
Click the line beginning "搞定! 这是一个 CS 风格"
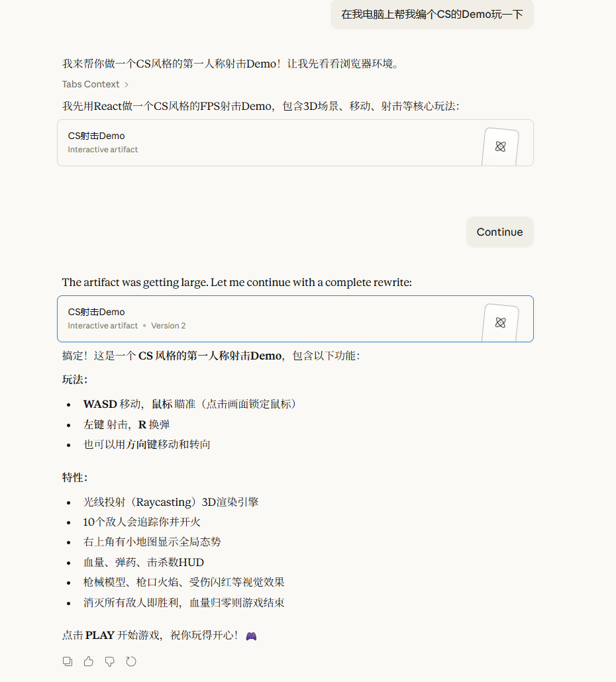pyautogui.click(x=211, y=356)
